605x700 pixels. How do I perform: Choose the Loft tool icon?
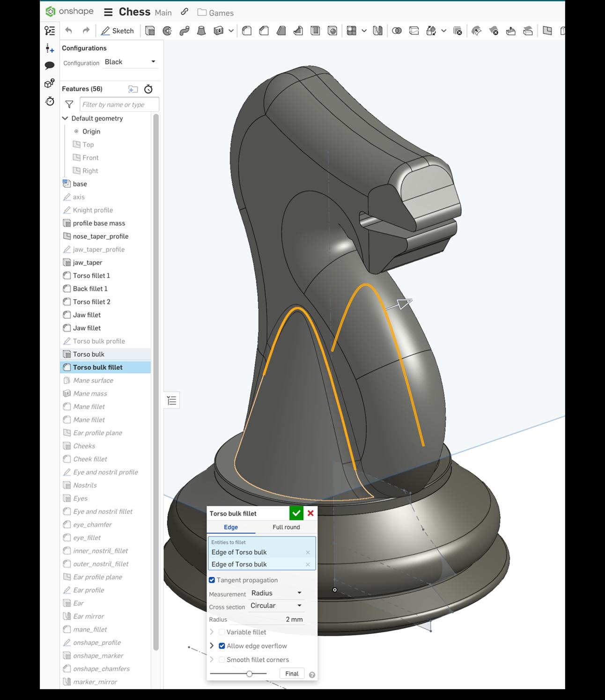click(201, 31)
